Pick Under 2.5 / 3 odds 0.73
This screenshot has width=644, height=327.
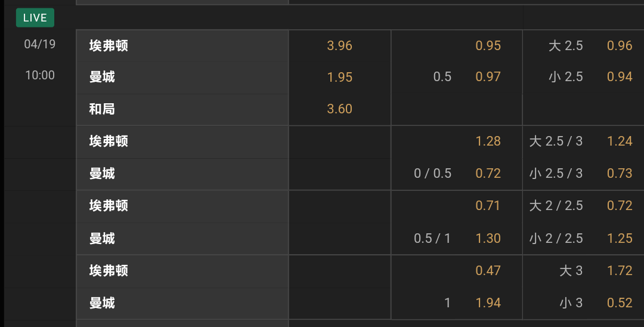click(620, 174)
